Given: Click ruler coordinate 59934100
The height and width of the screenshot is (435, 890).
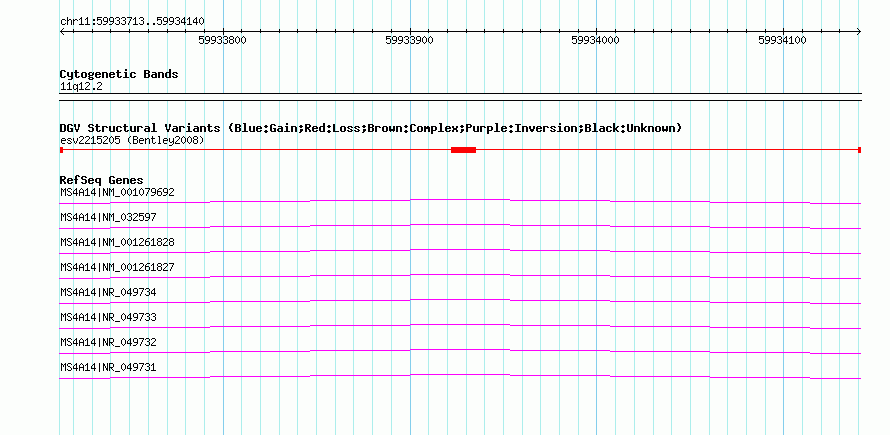Looking at the screenshot, I should [x=782, y=40].
